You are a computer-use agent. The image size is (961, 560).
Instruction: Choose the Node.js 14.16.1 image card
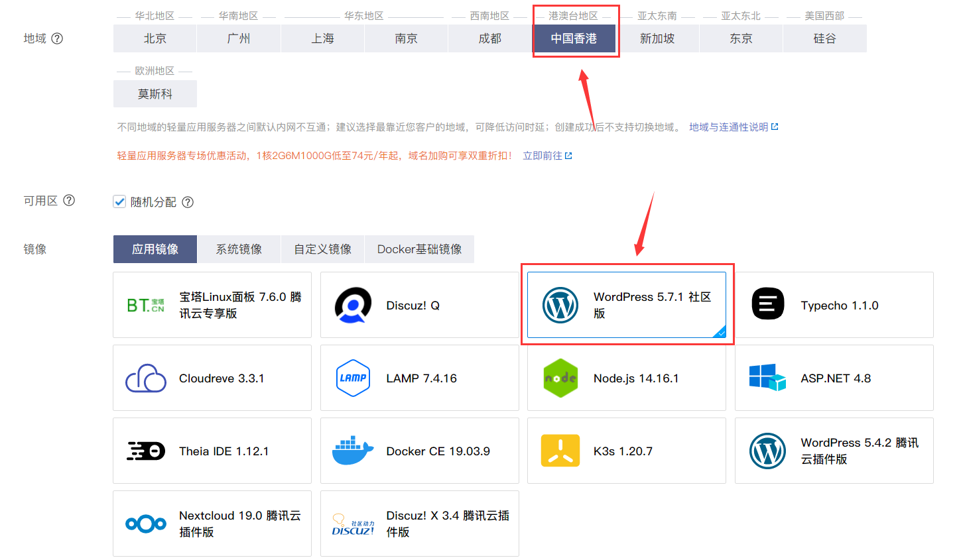point(627,378)
